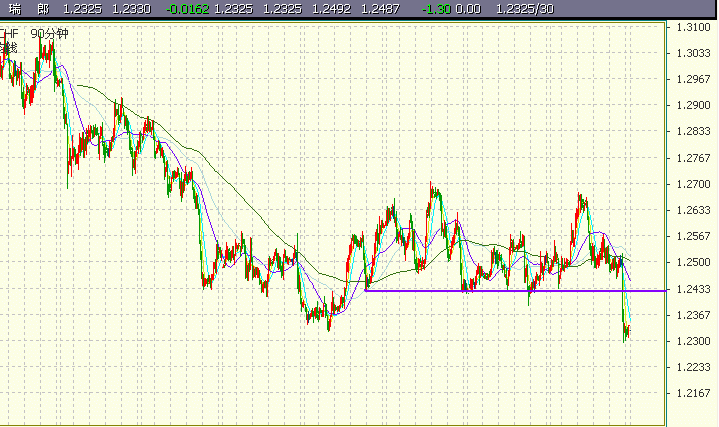This screenshot has height=427, width=719.
Task: Click the 1.2233 price axis label
Action: (693, 367)
